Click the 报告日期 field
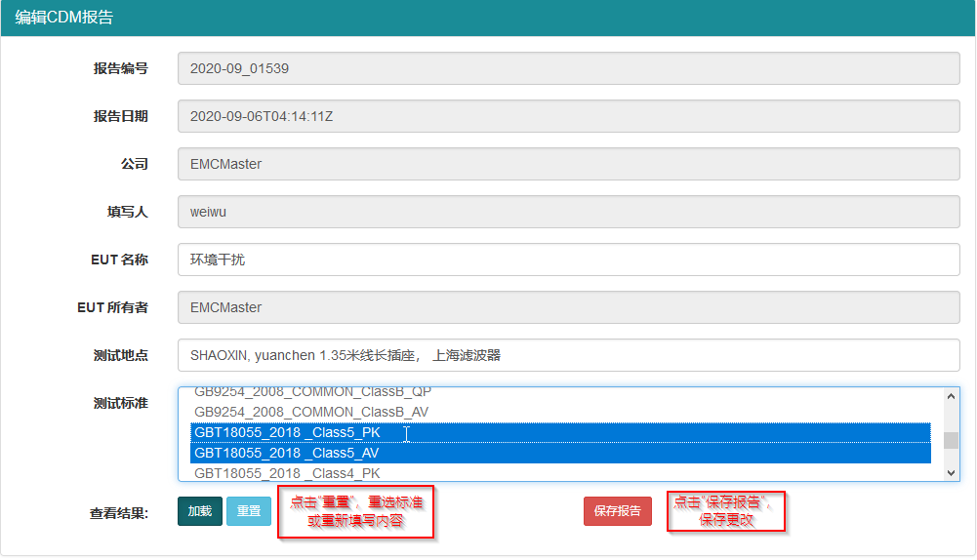Screen dimensions: 977x560 (568, 116)
